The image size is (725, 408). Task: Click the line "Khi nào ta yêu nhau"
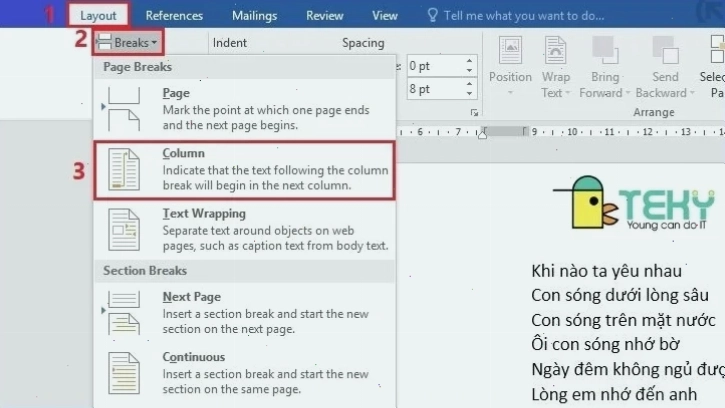pyautogui.click(x=606, y=271)
